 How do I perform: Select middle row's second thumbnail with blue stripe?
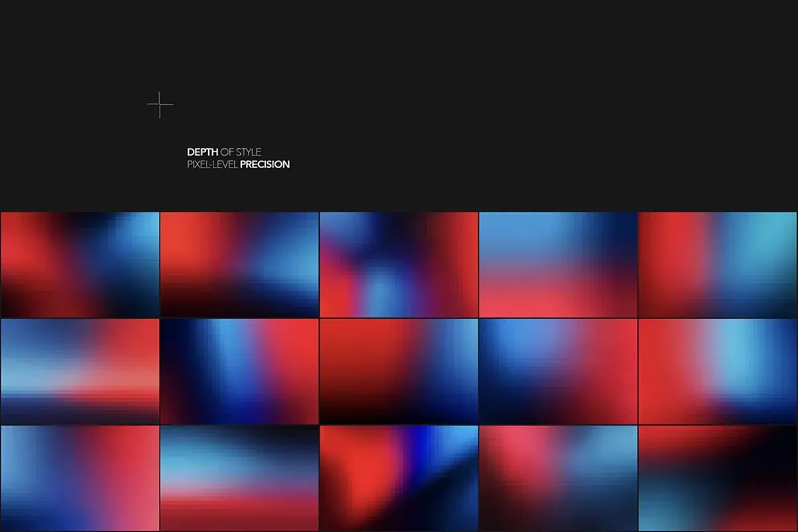pyautogui.click(x=239, y=371)
